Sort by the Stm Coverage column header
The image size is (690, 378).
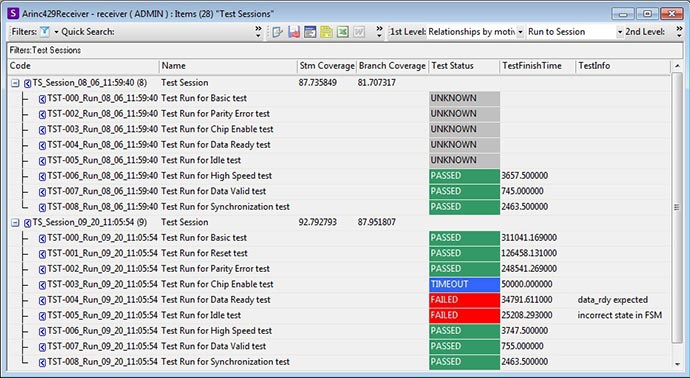click(327, 66)
